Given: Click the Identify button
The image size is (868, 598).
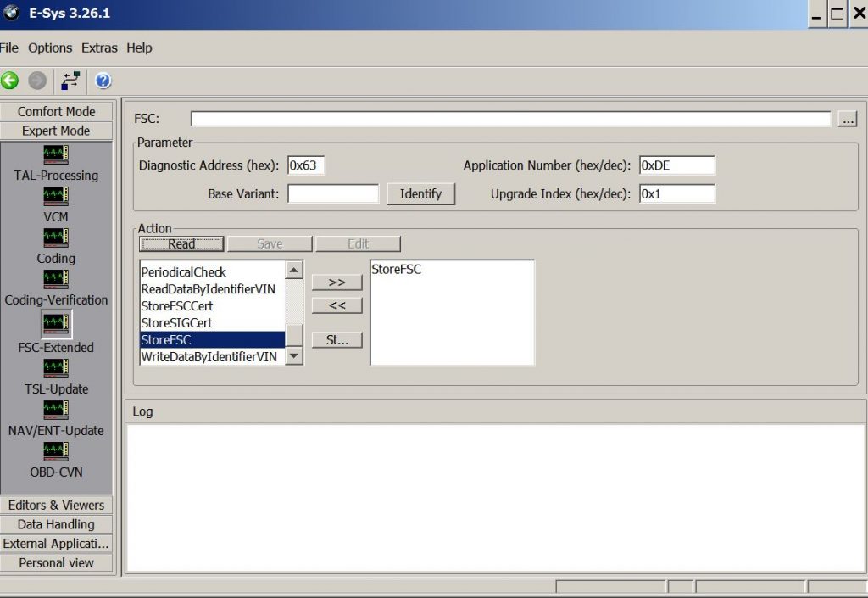Looking at the screenshot, I should coord(420,193).
